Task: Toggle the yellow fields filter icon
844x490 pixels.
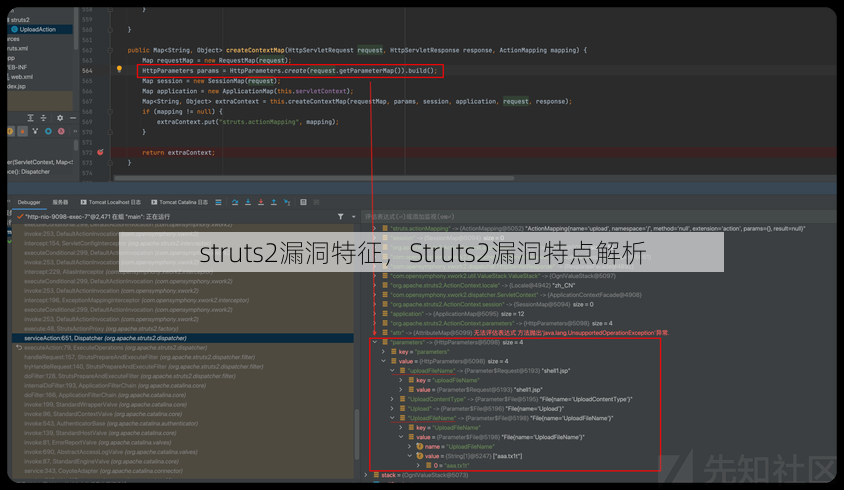Action: 10,131
